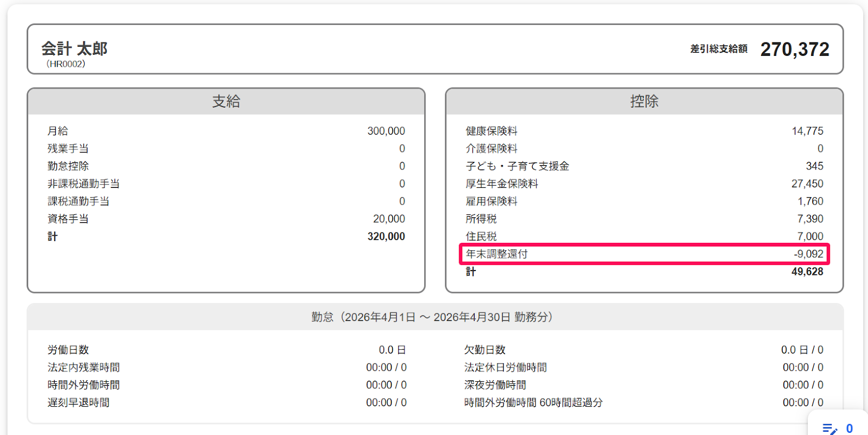The height and width of the screenshot is (435, 868).
Task: Click the 支給 section header
Action: (226, 102)
